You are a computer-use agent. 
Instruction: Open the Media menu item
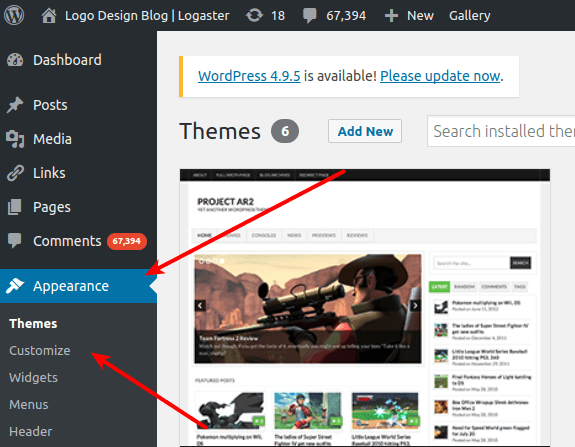tap(52, 139)
